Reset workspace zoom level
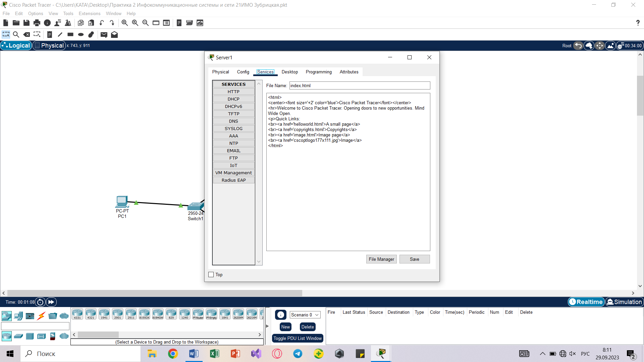 tap(135, 23)
